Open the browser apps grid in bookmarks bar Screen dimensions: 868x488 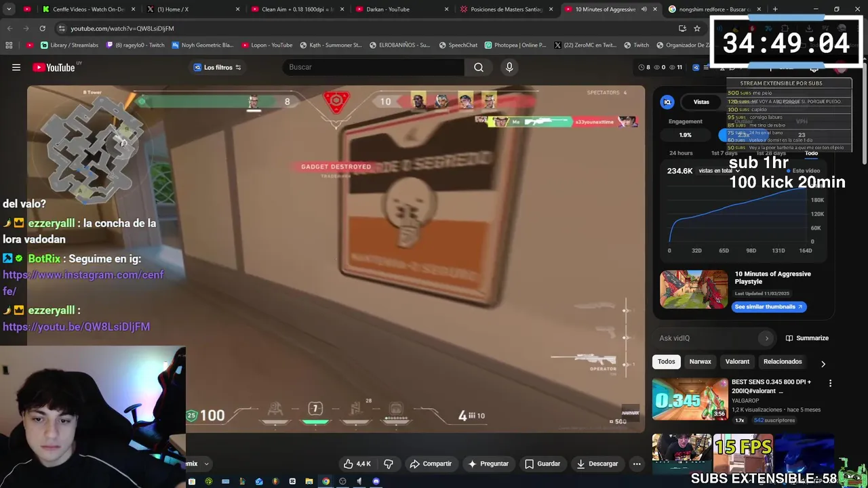coord(9,45)
